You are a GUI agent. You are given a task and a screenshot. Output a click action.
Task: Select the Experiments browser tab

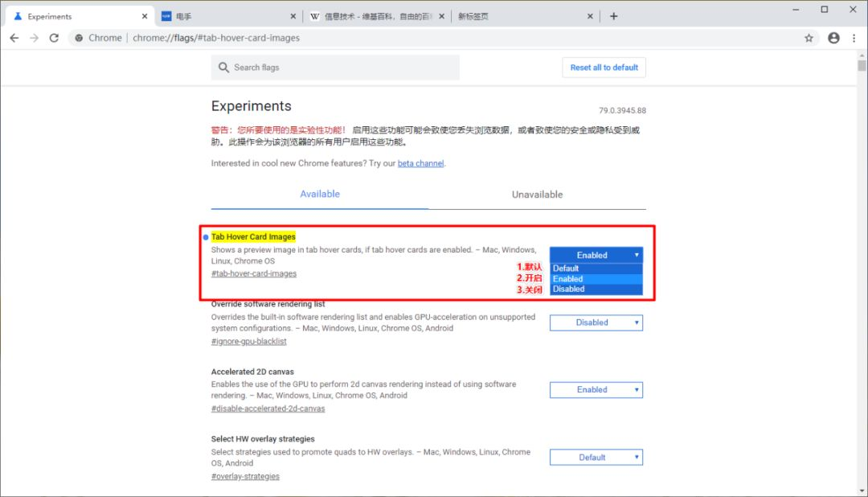coord(80,16)
